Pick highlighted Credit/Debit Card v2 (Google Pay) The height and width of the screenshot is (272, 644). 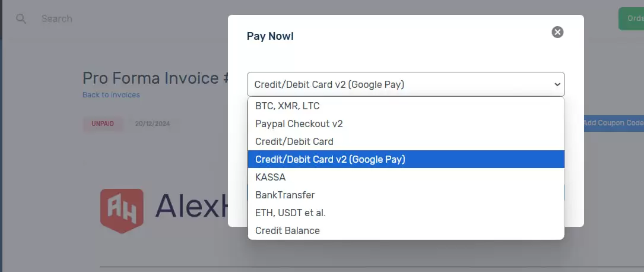point(406,159)
